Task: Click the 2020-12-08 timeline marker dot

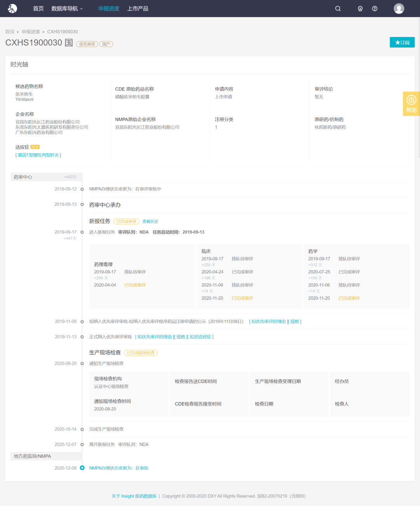Action: point(82,468)
